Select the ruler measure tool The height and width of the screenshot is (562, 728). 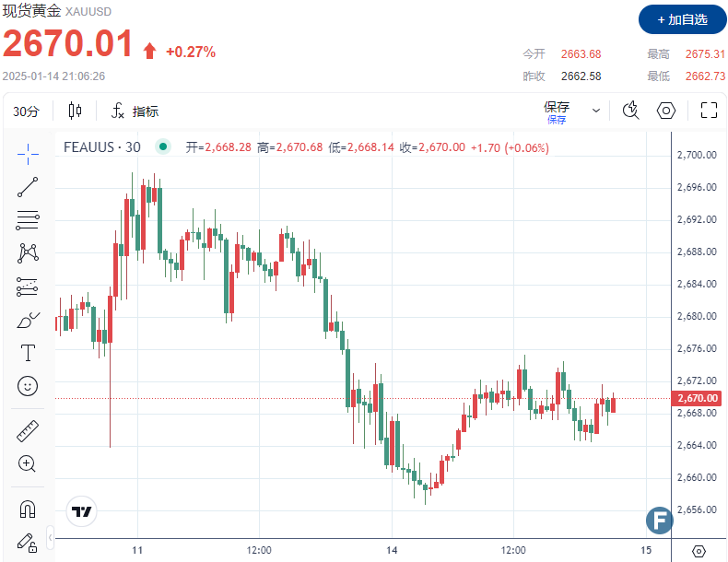(x=28, y=430)
